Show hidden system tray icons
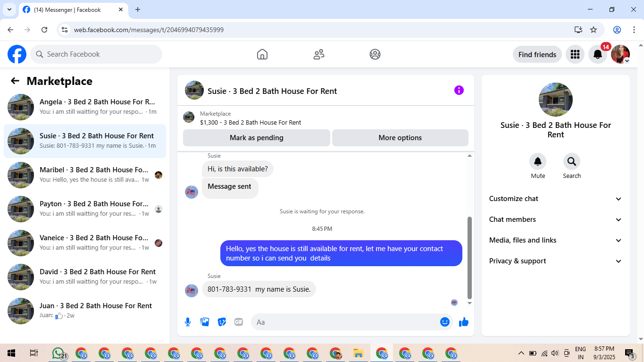644x362 pixels. pos(521,353)
